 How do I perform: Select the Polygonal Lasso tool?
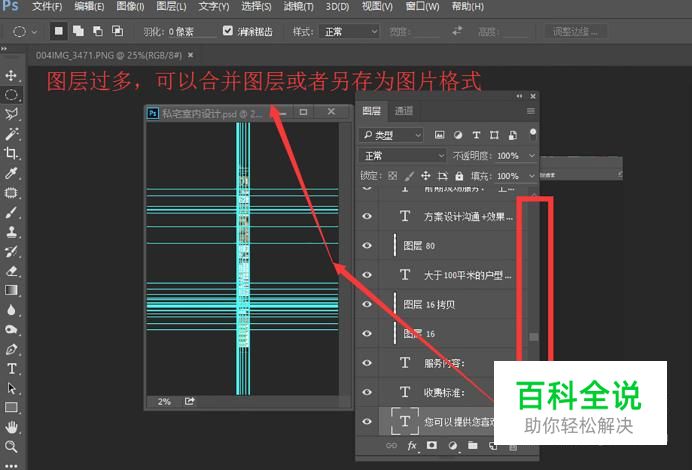11,114
